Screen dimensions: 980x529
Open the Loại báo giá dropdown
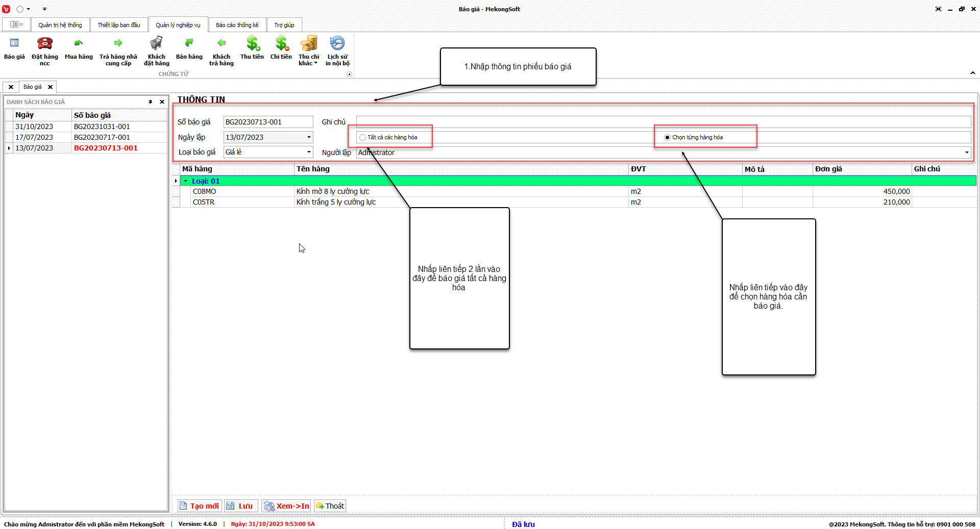[x=309, y=152]
